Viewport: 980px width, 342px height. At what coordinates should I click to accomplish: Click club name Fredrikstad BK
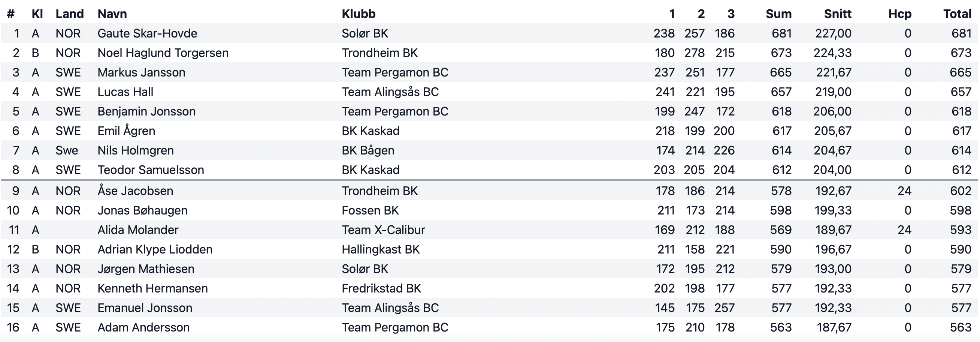[x=381, y=288]
